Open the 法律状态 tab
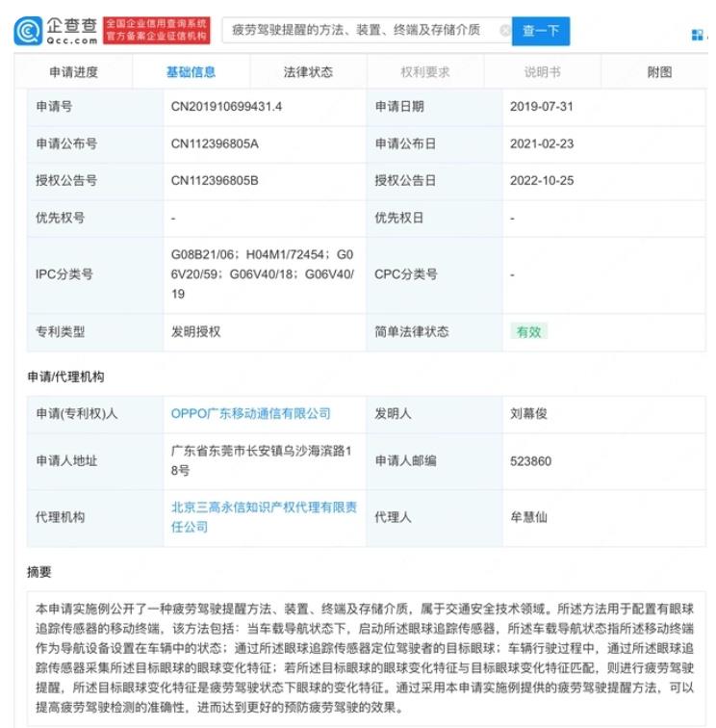 pos(308,72)
